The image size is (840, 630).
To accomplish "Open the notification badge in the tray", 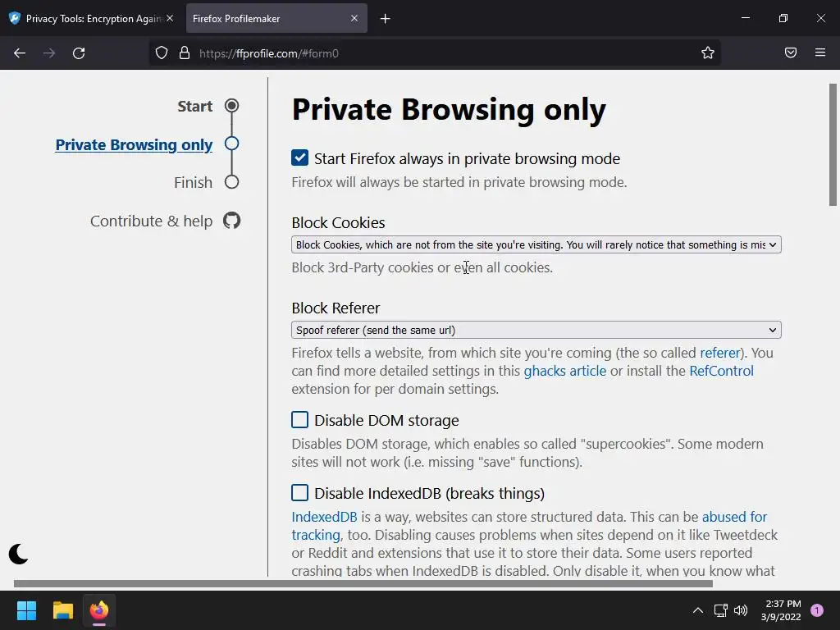I will [x=817, y=610].
